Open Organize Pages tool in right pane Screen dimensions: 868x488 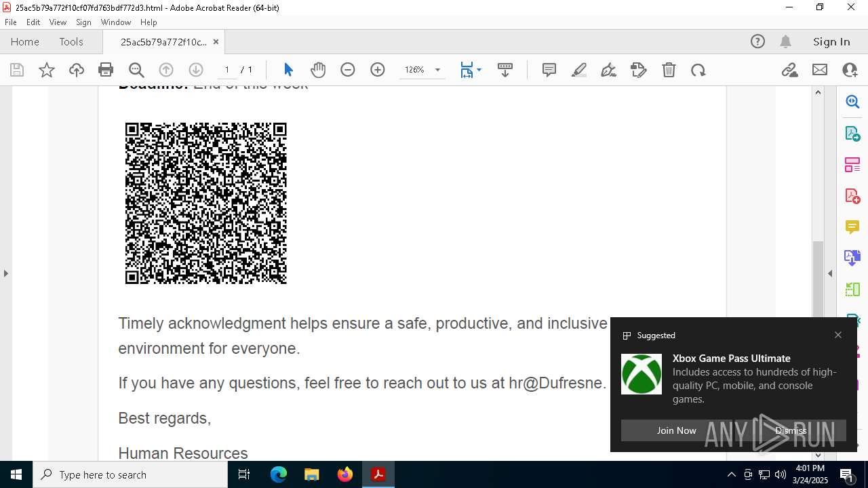pyautogui.click(x=852, y=164)
